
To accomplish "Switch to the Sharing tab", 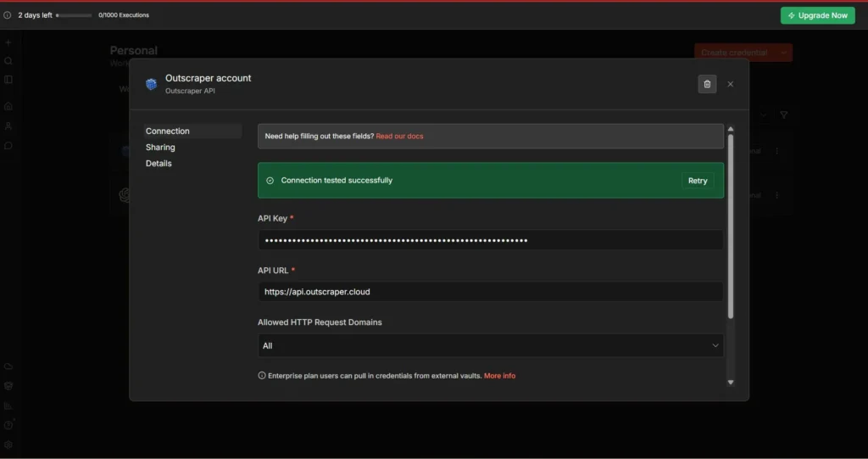I will (x=160, y=147).
